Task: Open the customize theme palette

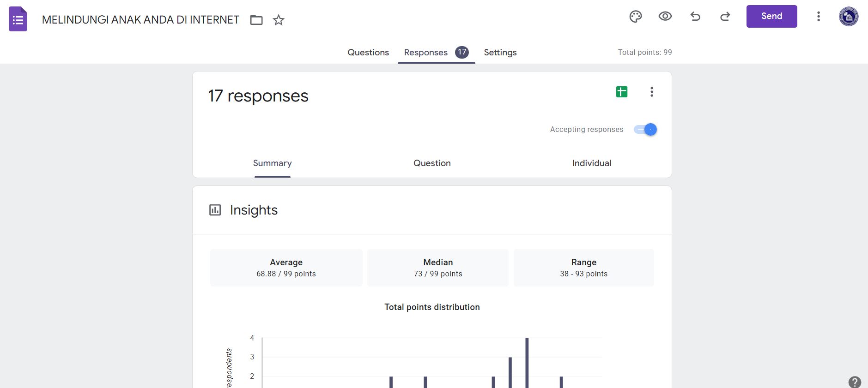Action: (x=636, y=17)
